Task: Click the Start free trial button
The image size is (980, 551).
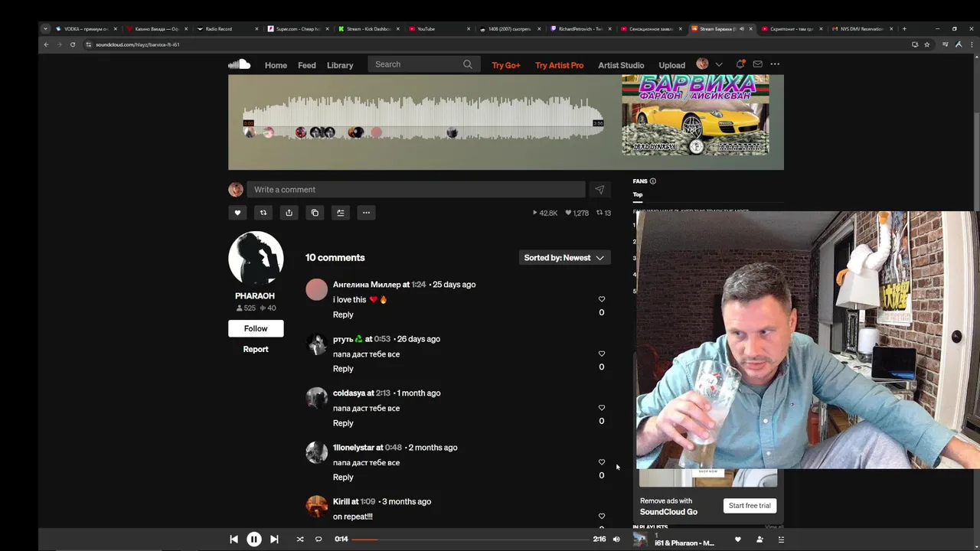Action: [750, 506]
